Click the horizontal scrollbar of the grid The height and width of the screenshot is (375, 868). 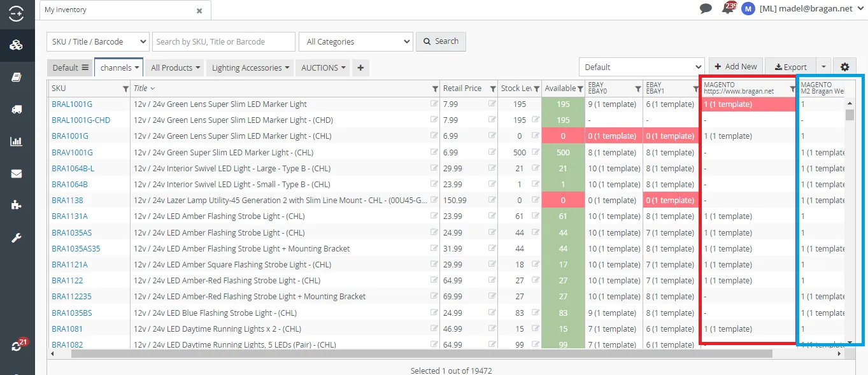click(422, 353)
